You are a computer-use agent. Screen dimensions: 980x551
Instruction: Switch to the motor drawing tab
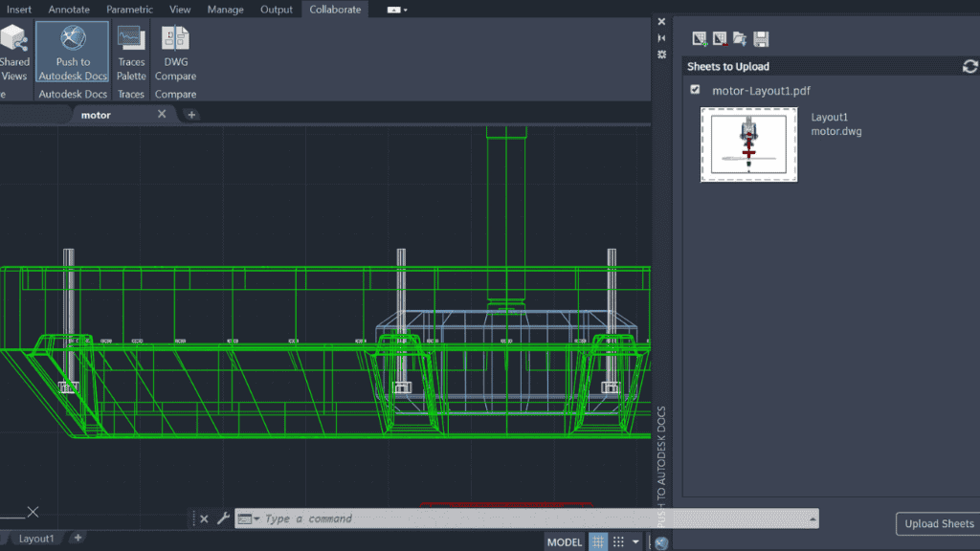coord(96,115)
